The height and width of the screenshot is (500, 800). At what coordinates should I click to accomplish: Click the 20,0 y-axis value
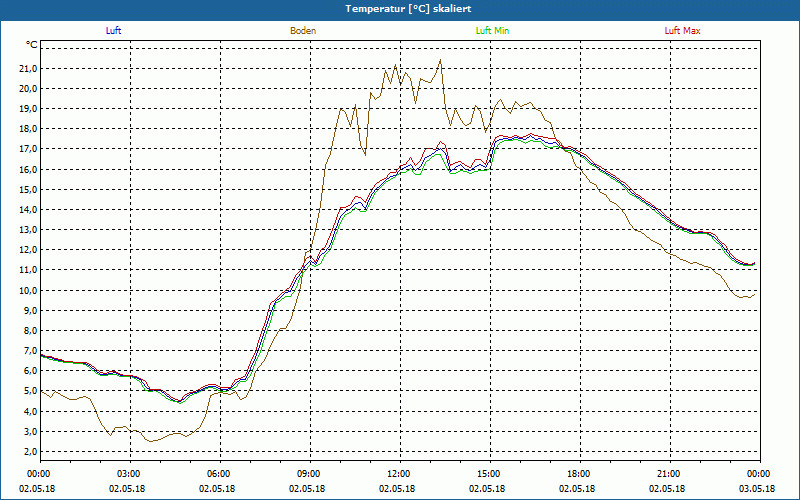click(x=28, y=89)
